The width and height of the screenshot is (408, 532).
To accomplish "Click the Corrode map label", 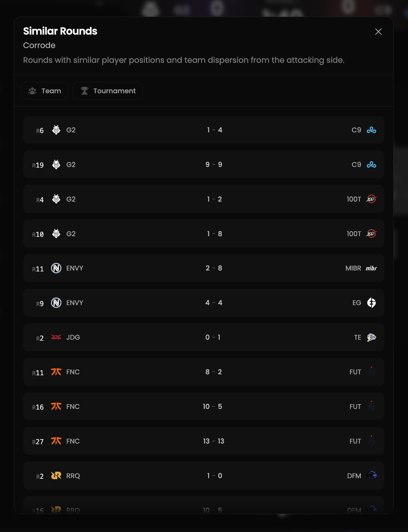I will pos(39,45).
